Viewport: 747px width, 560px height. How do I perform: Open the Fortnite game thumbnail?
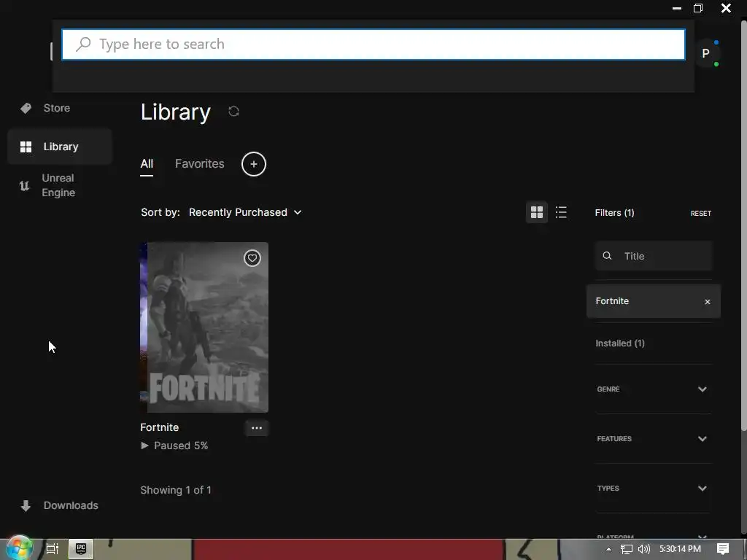click(204, 327)
